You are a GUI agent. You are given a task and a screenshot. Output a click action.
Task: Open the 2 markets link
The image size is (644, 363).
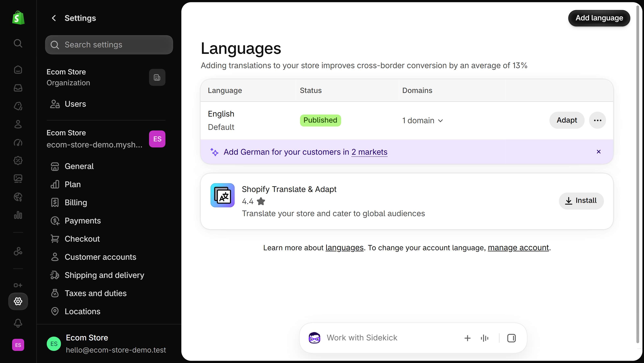[369, 152]
